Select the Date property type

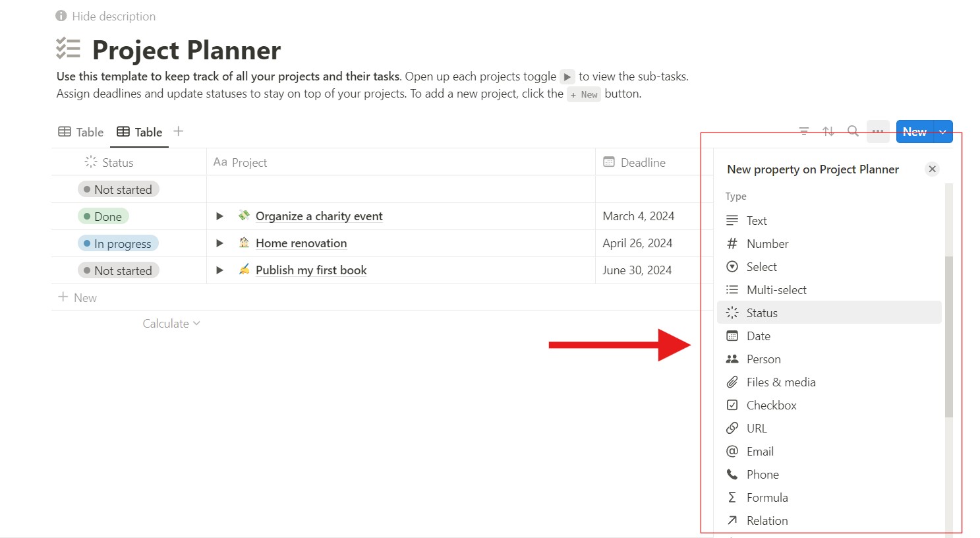[758, 336]
